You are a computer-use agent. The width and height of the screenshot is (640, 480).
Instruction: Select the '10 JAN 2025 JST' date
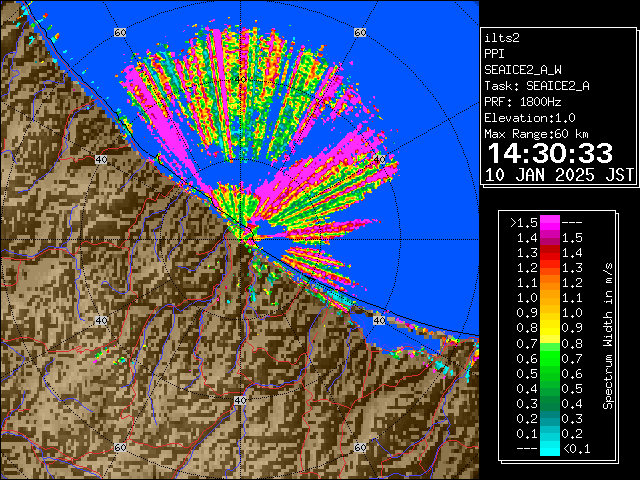pyautogui.click(x=559, y=175)
